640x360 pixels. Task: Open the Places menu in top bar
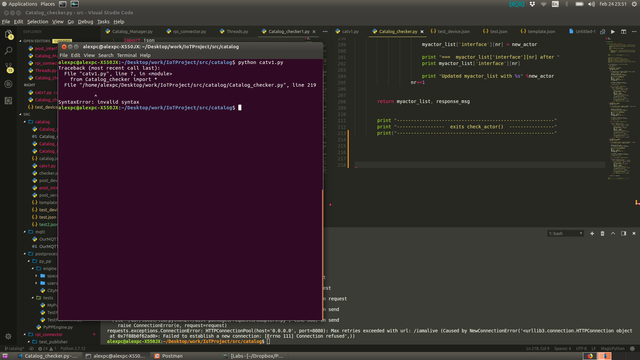pos(47,4)
